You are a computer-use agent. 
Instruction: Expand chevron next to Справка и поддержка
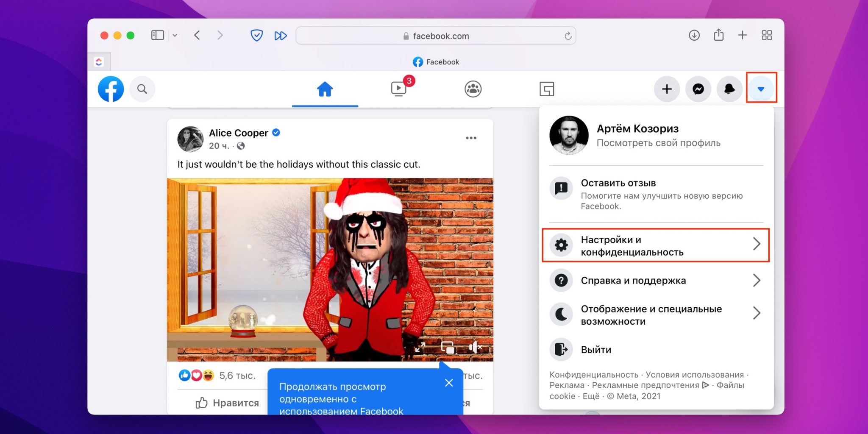click(x=757, y=280)
